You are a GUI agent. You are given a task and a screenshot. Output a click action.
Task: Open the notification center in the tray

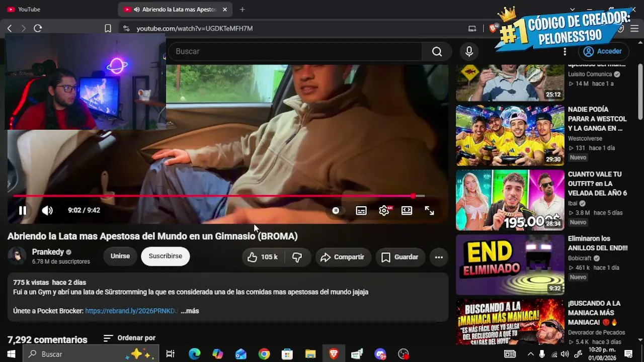pos(628,354)
